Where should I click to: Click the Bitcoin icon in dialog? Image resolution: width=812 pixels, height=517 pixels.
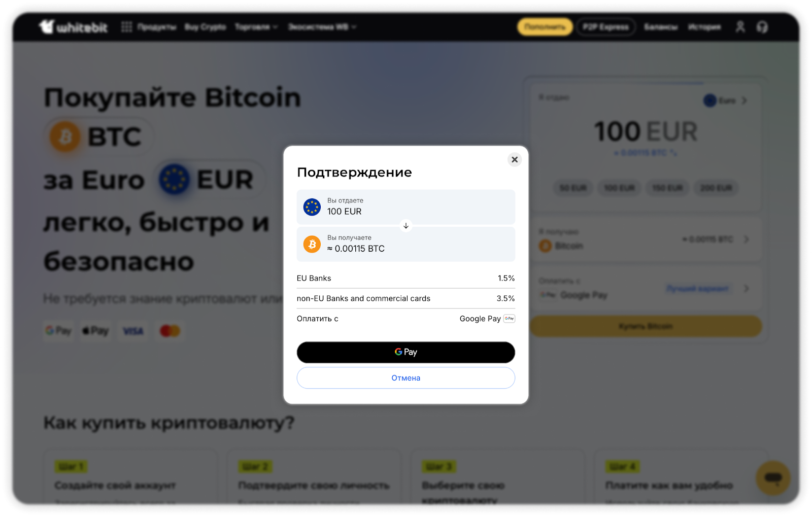point(312,244)
